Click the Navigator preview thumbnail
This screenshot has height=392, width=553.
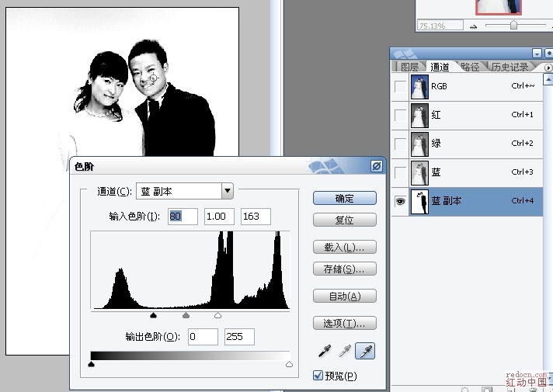click(x=499, y=7)
